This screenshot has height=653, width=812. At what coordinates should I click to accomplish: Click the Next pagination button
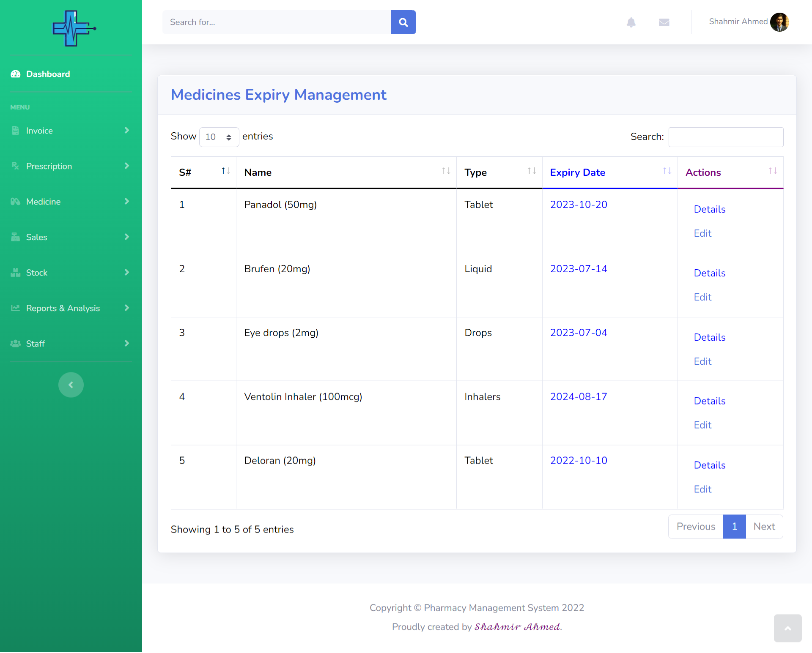tap(764, 527)
